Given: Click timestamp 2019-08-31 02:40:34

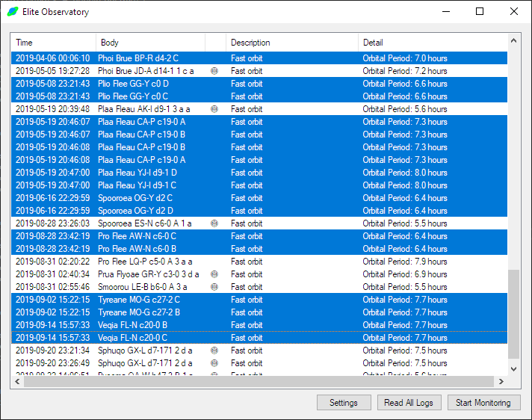Looking at the screenshot, I should click(x=52, y=274).
